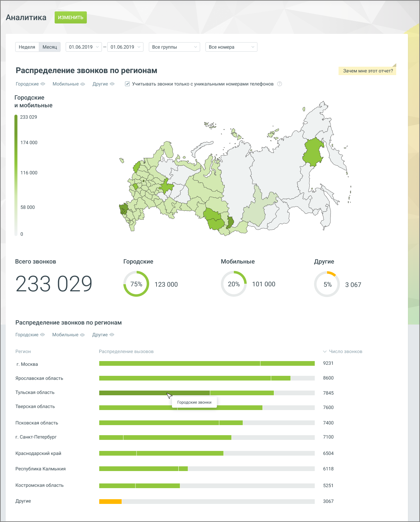Expand the Все группы dropdown
This screenshot has height=522, width=420.
[x=174, y=47]
